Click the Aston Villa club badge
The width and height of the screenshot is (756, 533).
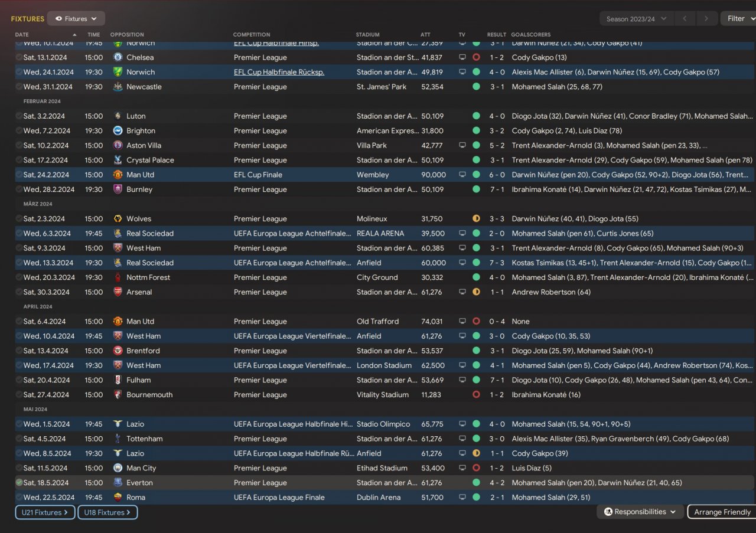point(118,145)
